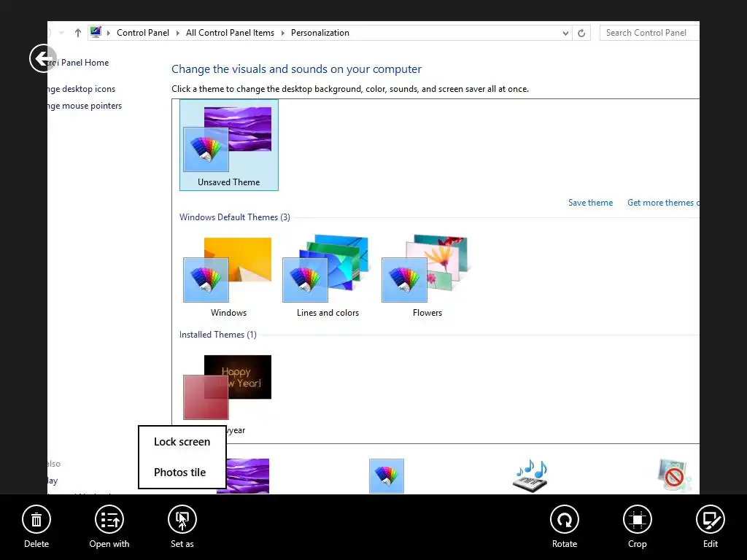Click the Search Control Panel field
The height and width of the screenshot is (560, 747).
[649, 33]
